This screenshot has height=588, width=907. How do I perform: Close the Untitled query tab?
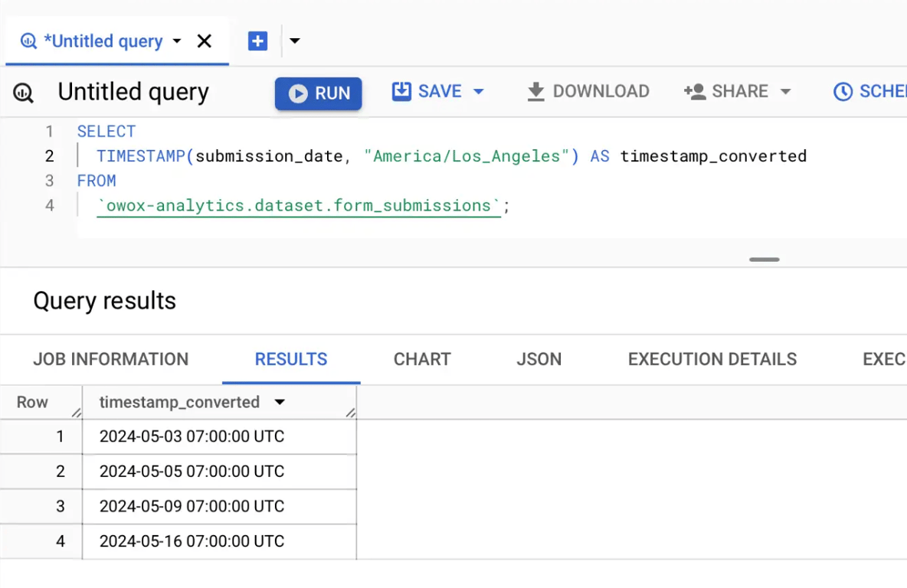pyautogui.click(x=205, y=41)
